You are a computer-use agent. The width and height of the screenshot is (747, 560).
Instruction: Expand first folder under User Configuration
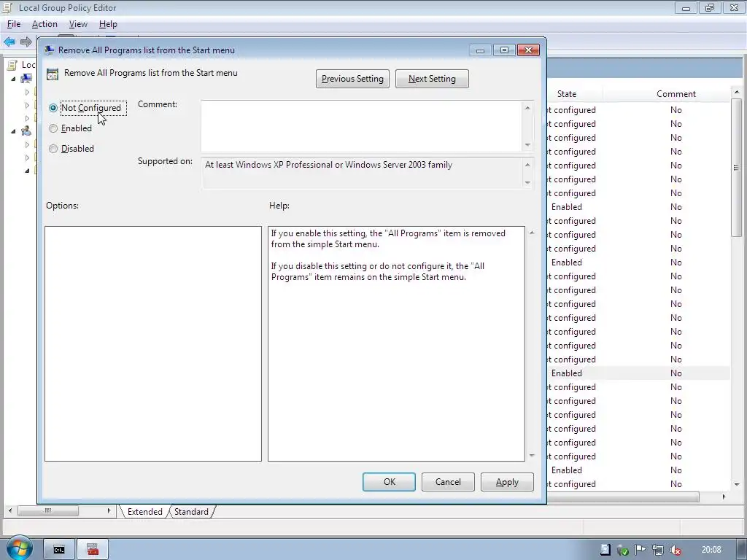(x=27, y=144)
